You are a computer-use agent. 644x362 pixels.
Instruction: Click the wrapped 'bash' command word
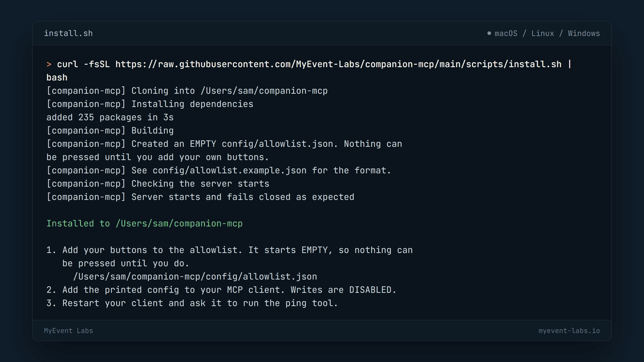pos(57,78)
